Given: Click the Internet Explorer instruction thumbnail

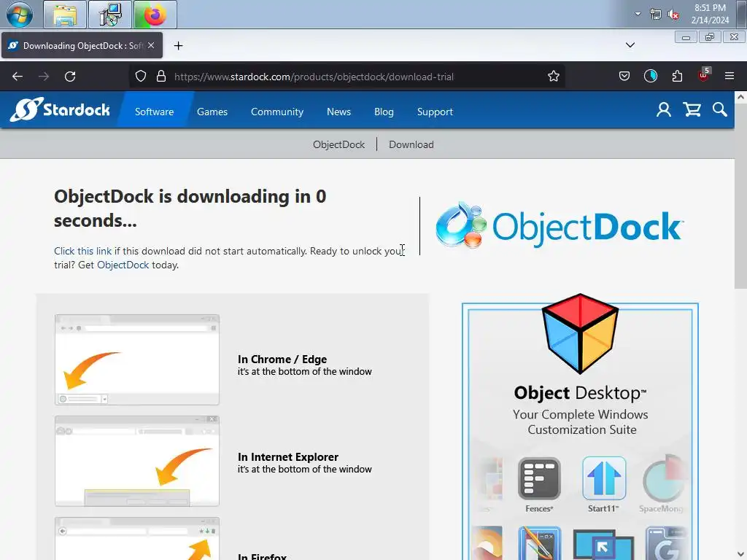Looking at the screenshot, I should pyautogui.click(x=136, y=461).
